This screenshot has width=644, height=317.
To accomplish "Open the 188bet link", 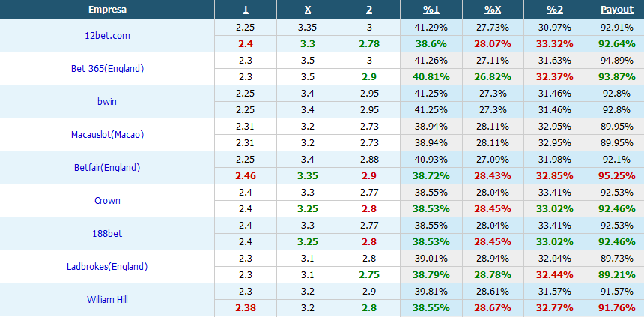I will [107, 234].
